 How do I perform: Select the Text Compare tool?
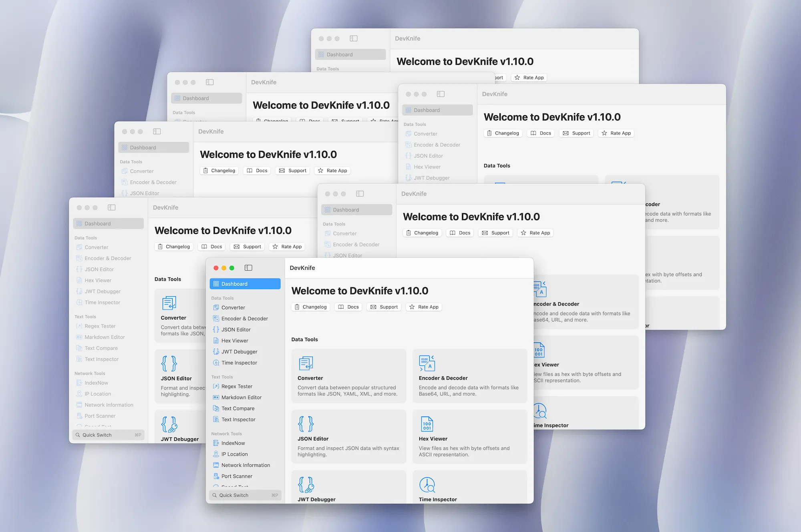coord(238,408)
